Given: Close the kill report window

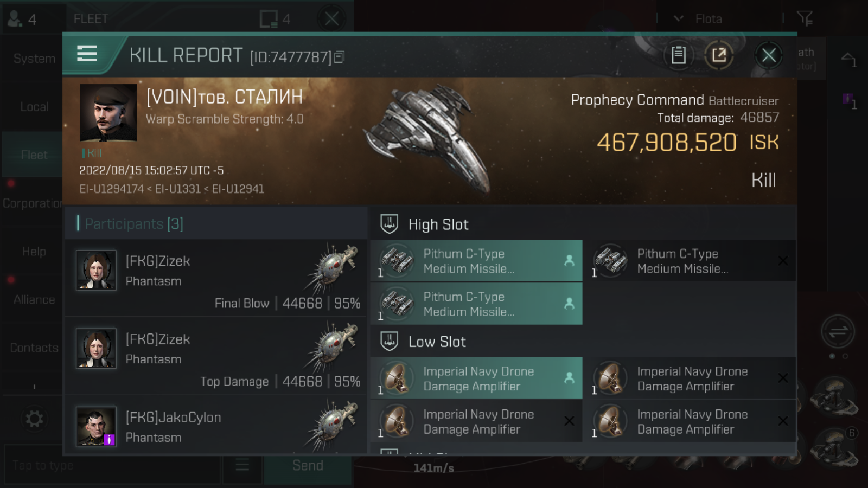Looking at the screenshot, I should (x=768, y=55).
